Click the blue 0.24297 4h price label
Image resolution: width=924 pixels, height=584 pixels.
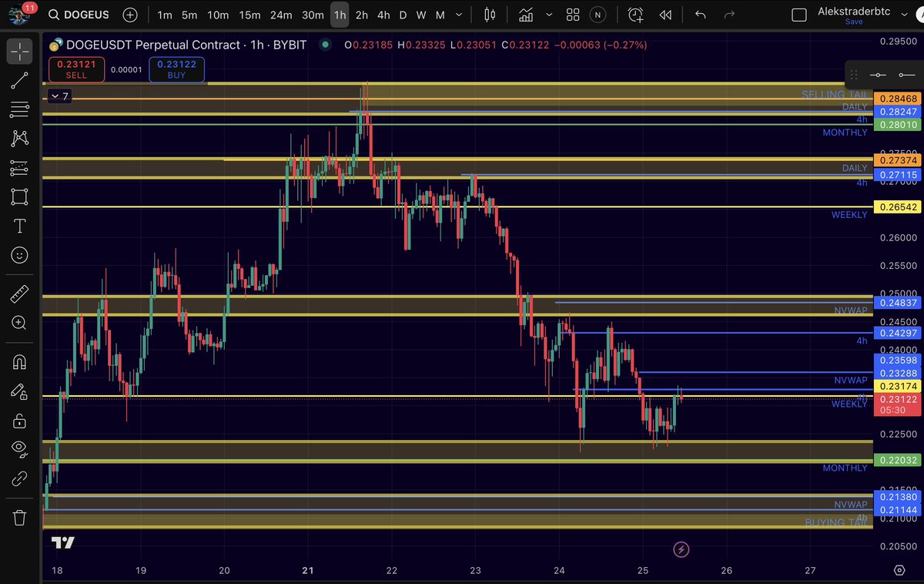(897, 333)
